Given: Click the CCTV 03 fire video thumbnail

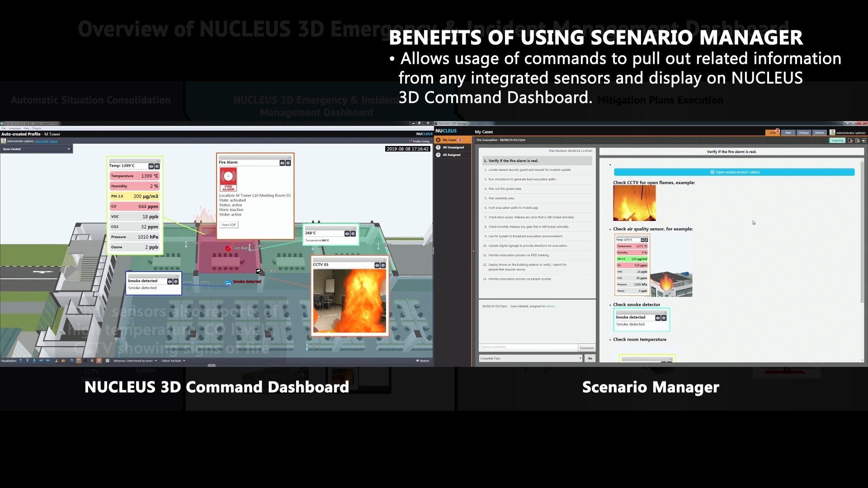Looking at the screenshot, I should [349, 301].
